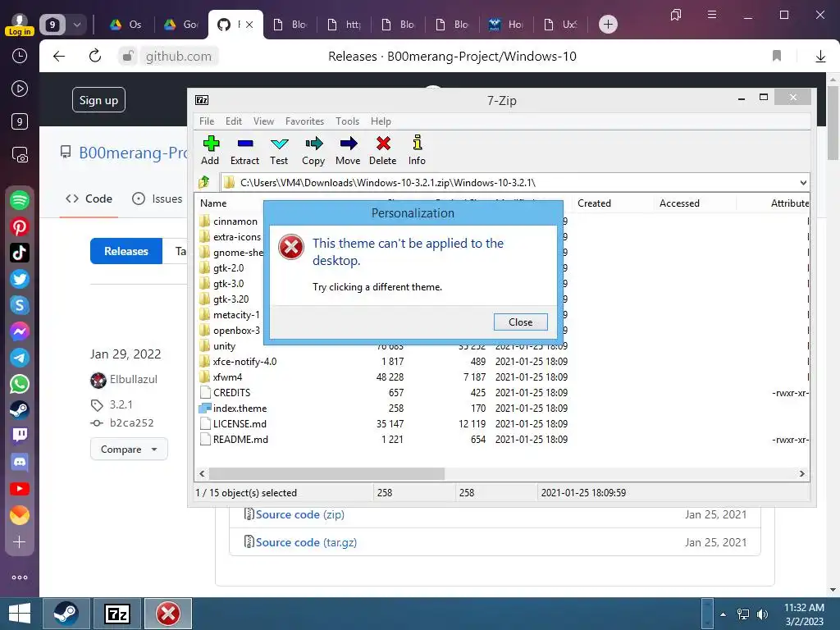
Task: Go back to previous page in browser
Action: 59,56
